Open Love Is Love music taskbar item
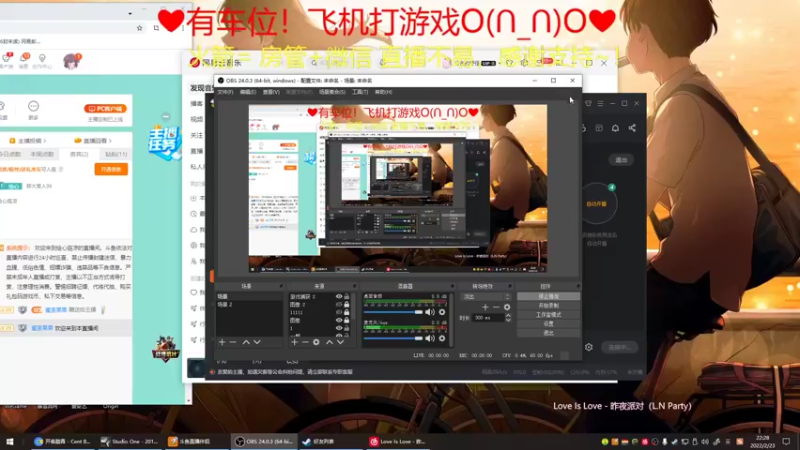The height and width of the screenshot is (450, 800). point(398,442)
